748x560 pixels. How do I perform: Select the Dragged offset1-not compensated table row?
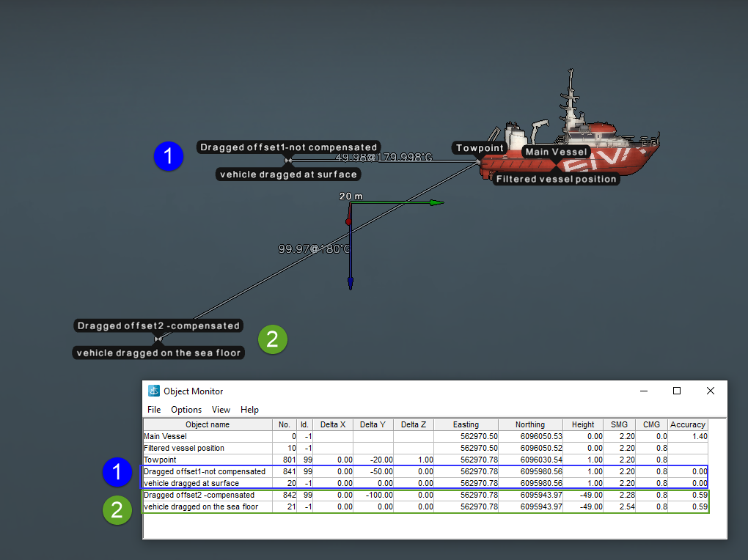click(425, 472)
